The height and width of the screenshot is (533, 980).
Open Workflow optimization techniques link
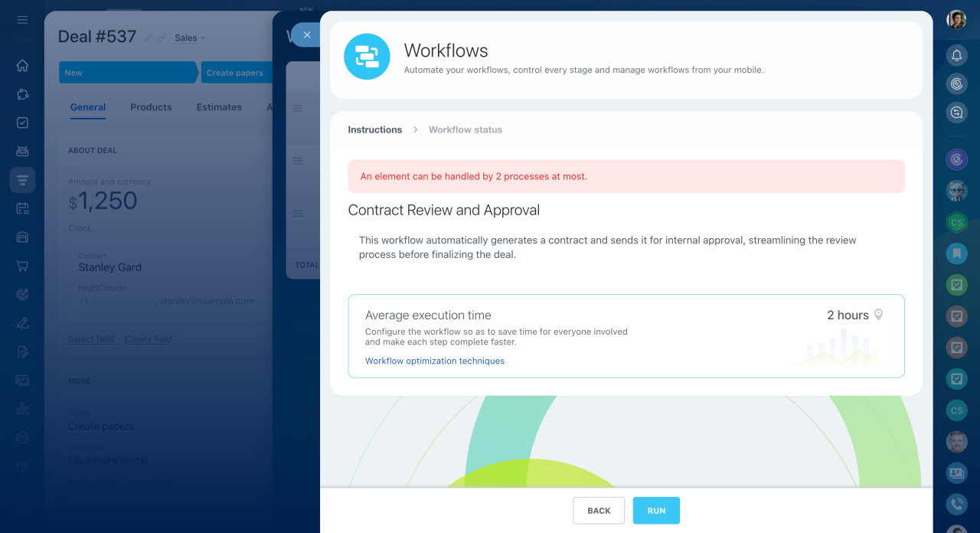pos(435,361)
